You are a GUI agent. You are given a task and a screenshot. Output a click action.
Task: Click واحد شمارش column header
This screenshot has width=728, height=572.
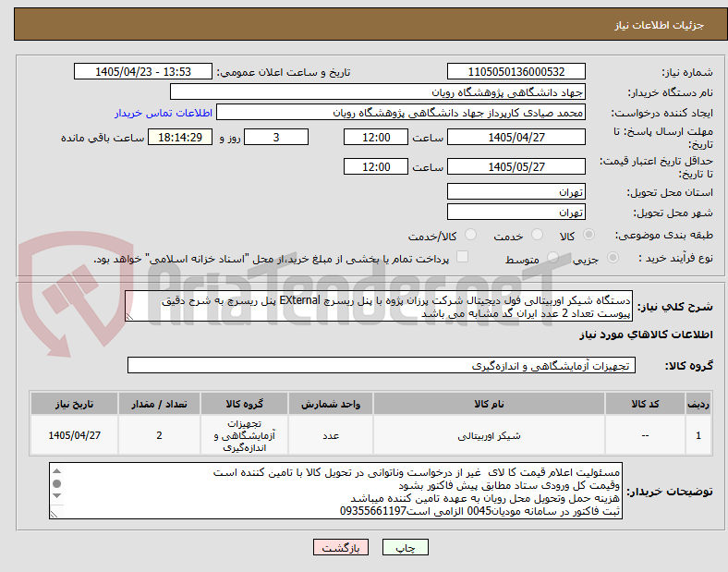tap(331, 404)
